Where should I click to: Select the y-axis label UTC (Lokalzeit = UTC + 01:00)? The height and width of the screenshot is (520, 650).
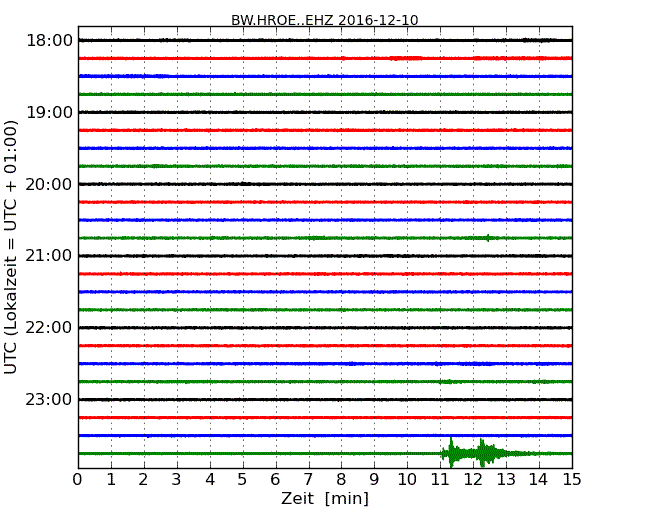10,247
